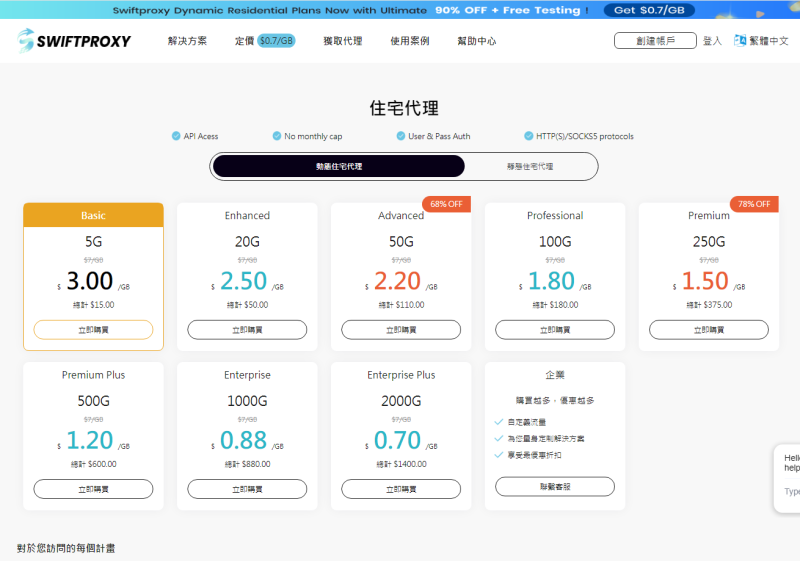
Task: Click the Professional plan title
Action: (555, 216)
